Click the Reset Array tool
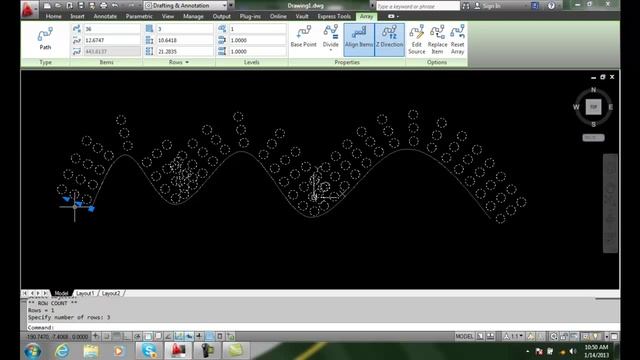Image resolution: width=640 pixels, height=360 pixels. tap(458, 40)
